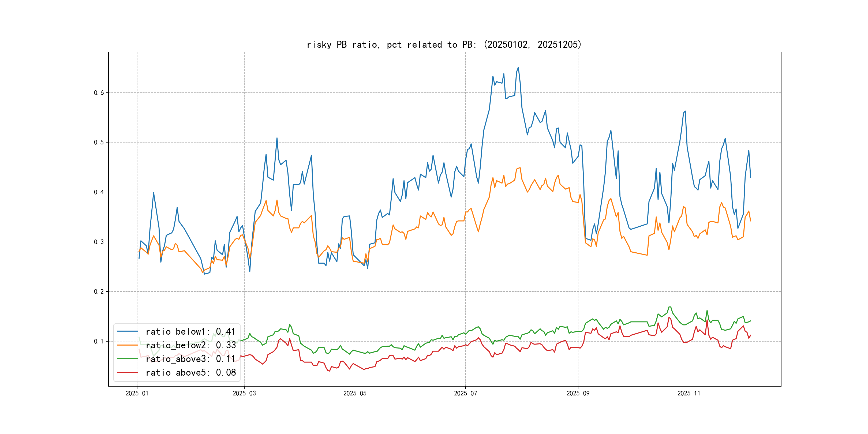Click the 0.6 y-axis tick label
The image size is (868, 434).
[99, 93]
